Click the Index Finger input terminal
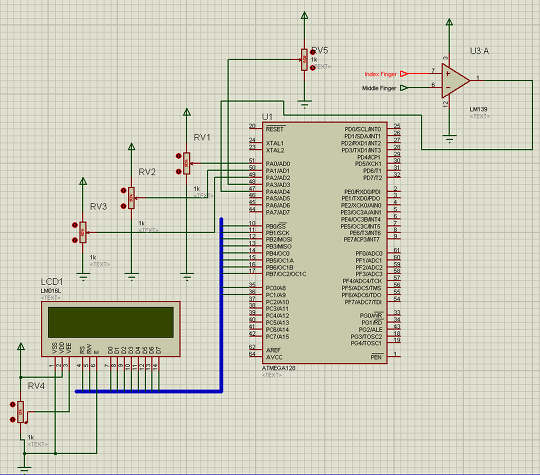This screenshot has width=540, height=475. tap(404, 74)
